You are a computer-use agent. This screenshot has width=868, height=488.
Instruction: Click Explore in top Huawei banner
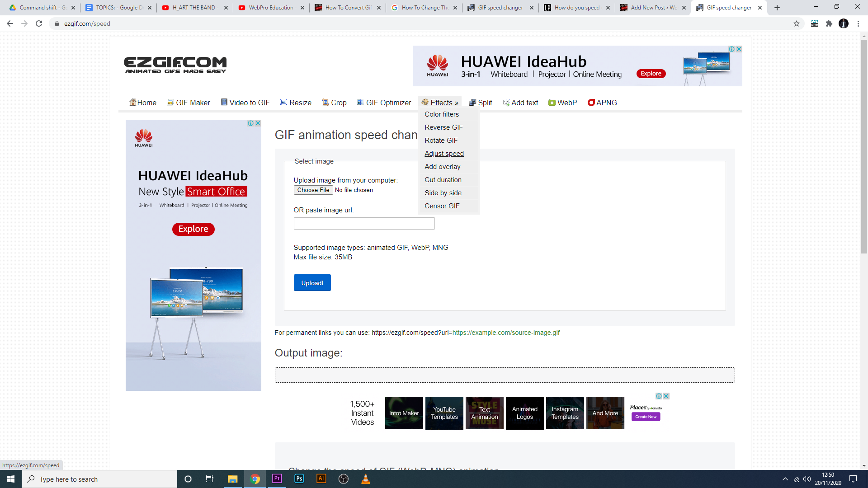651,74
